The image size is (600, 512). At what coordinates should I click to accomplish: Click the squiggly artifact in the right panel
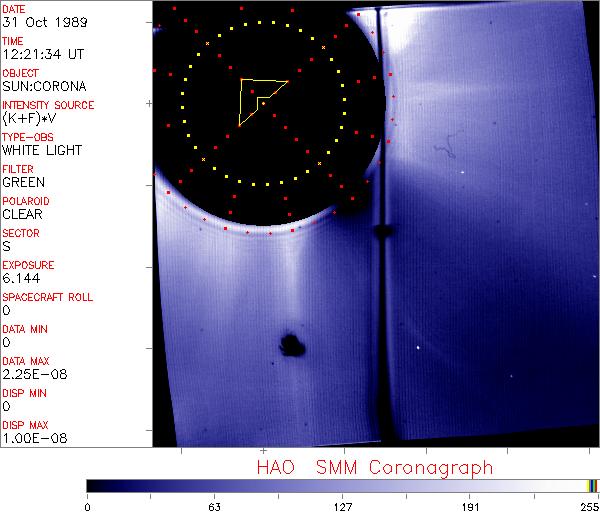click(443, 152)
